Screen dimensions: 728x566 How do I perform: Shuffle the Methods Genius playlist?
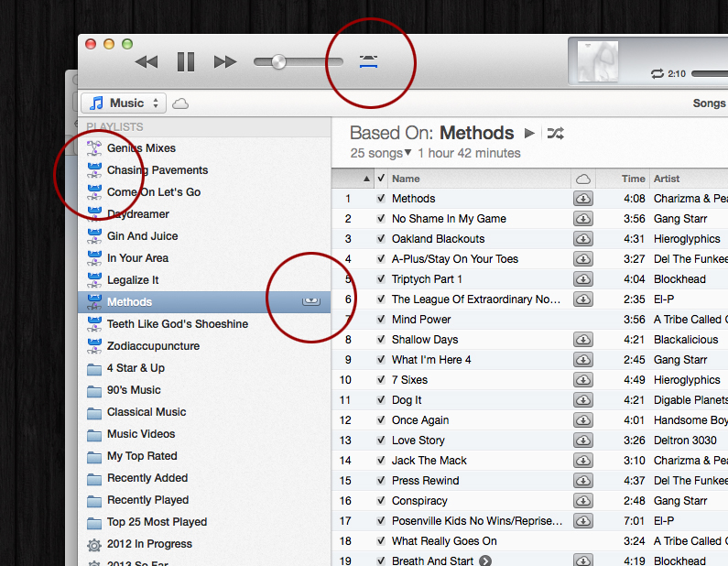click(555, 134)
